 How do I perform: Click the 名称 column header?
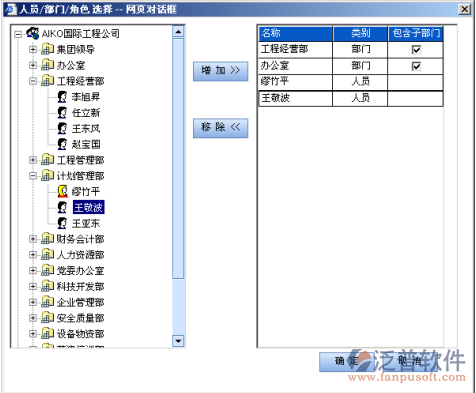click(296, 33)
